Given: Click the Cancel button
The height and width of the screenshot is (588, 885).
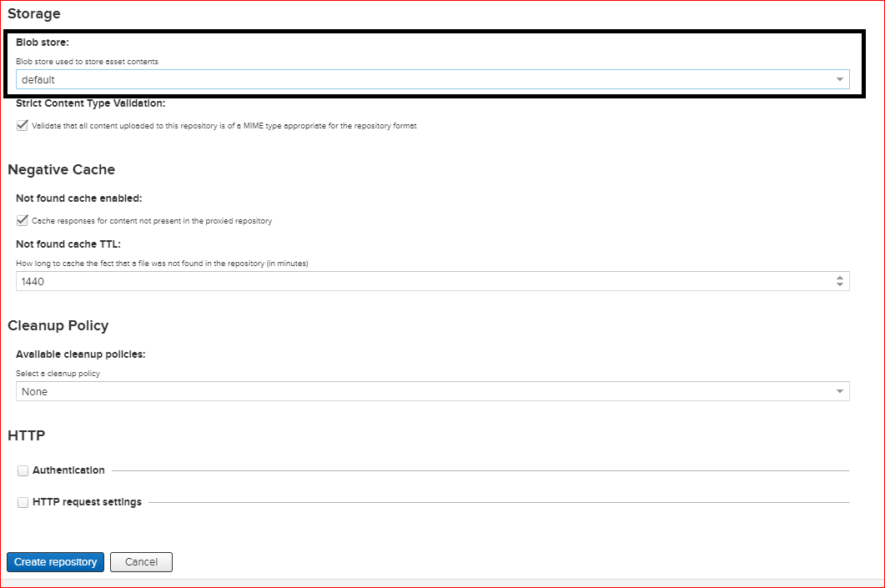Looking at the screenshot, I should click(x=141, y=562).
